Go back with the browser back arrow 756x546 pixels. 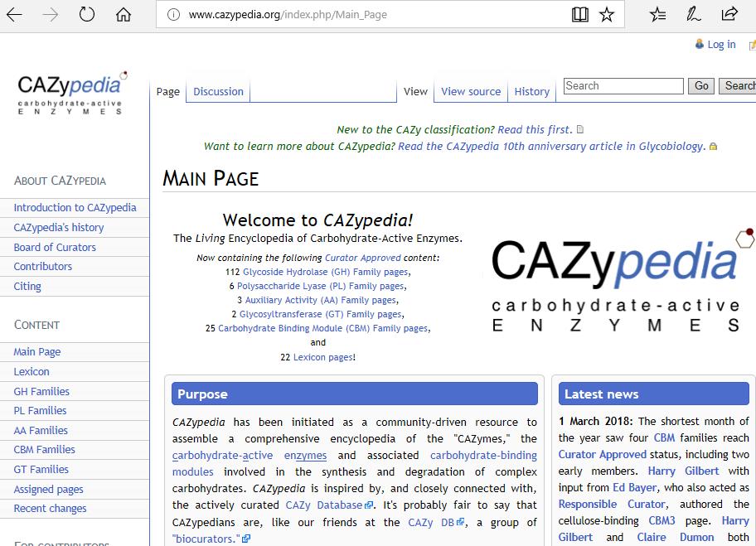(14, 14)
